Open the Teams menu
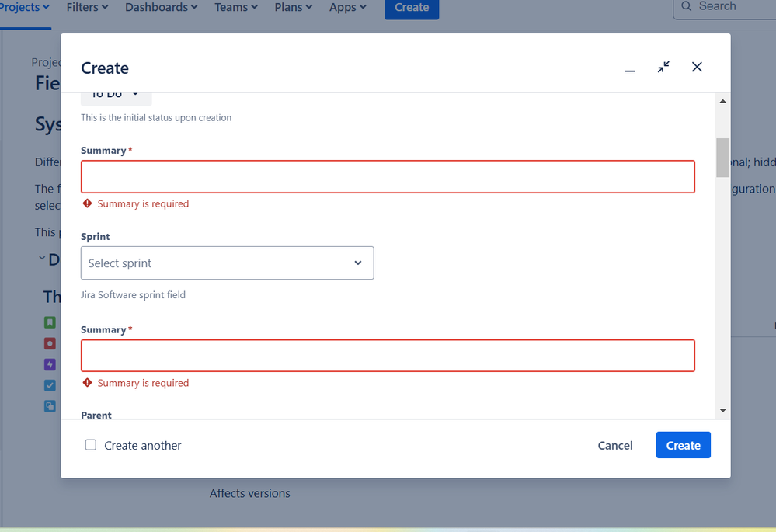The width and height of the screenshot is (776, 532). pos(236,8)
